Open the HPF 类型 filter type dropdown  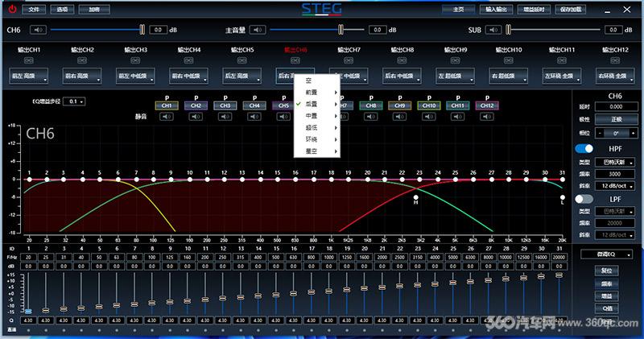pos(615,163)
